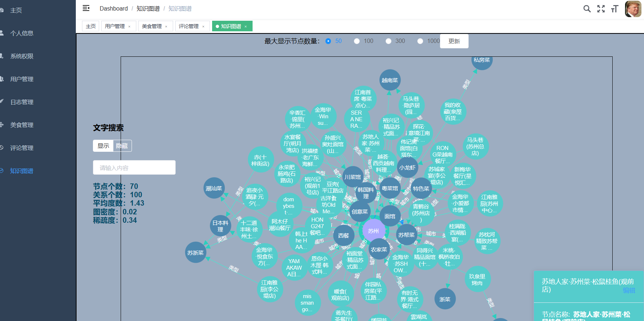Click the 更新 button
The image size is (644, 321).
coord(454,41)
